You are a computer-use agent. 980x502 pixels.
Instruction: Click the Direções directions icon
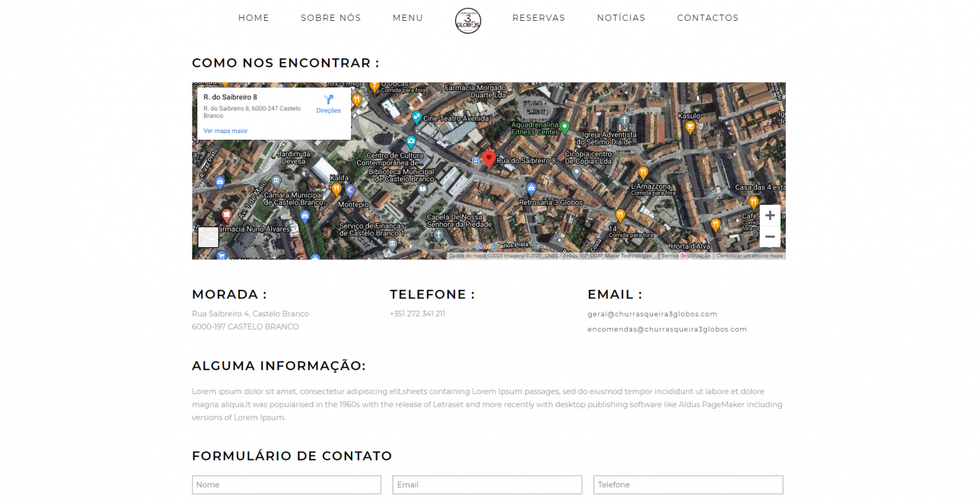point(328,99)
